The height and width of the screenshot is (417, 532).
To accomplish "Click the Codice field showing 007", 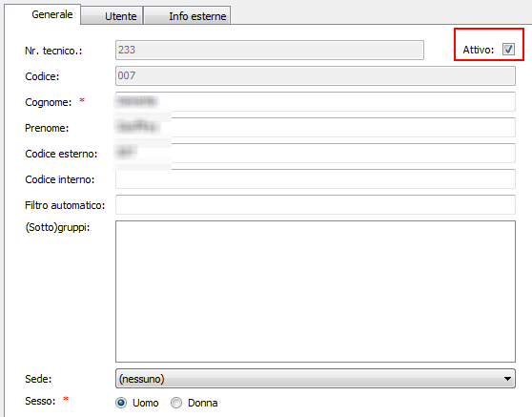I will point(316,75).
